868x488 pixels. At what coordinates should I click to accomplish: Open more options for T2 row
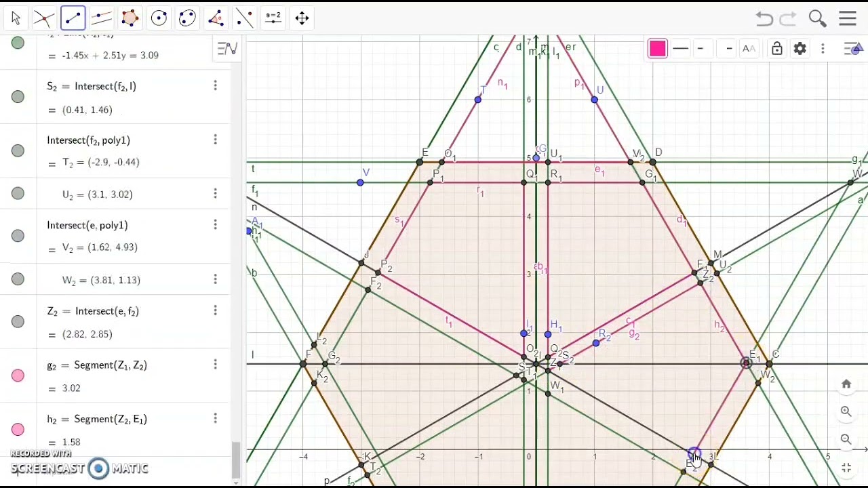215,140
